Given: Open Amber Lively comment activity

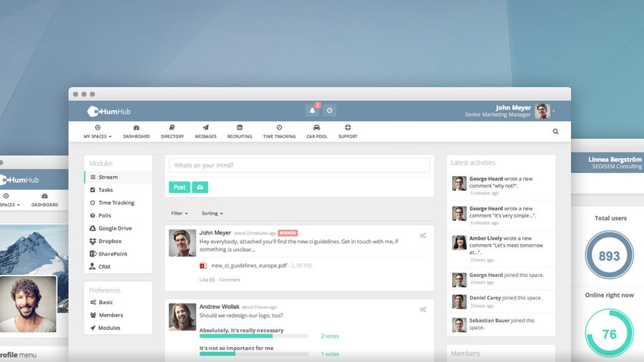Looking at the screenshot, I should tap(501, 249).
